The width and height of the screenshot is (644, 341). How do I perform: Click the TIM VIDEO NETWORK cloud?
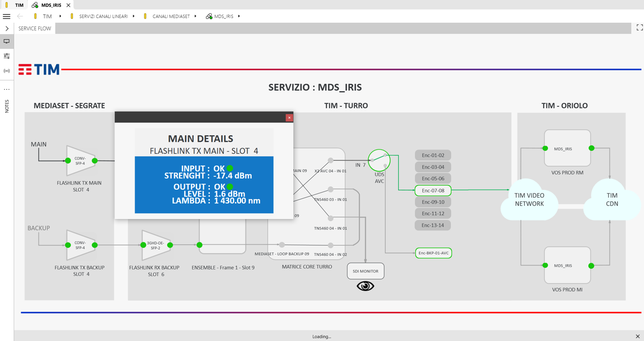pyautogui.click(x=529, y=200)
